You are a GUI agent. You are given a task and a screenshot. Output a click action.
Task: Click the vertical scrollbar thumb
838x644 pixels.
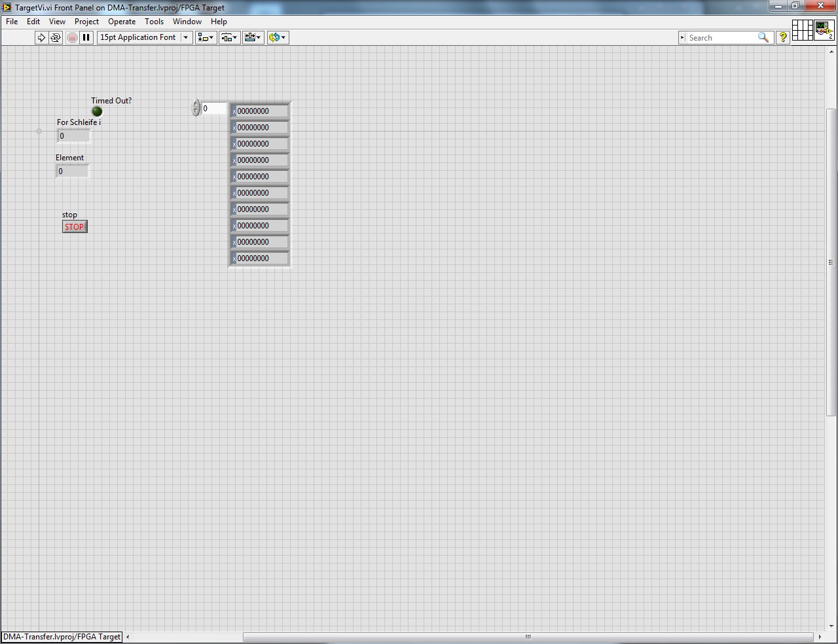[x=831, y=262]
